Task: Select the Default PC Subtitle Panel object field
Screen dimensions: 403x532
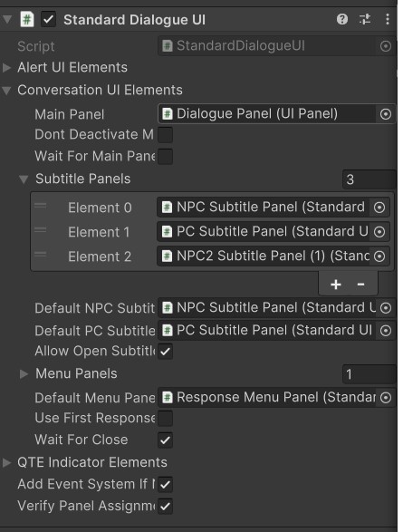Action: [x=276, y=330]
